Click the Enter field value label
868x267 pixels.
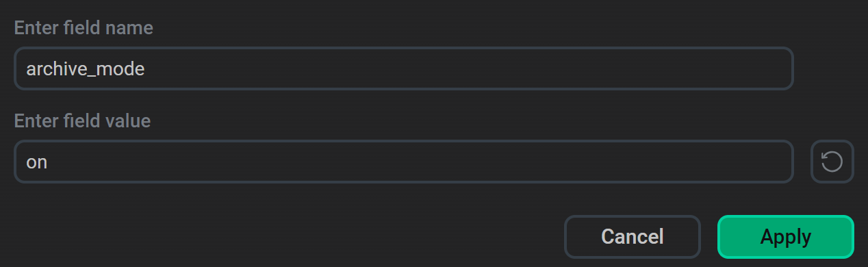(82, 121)
